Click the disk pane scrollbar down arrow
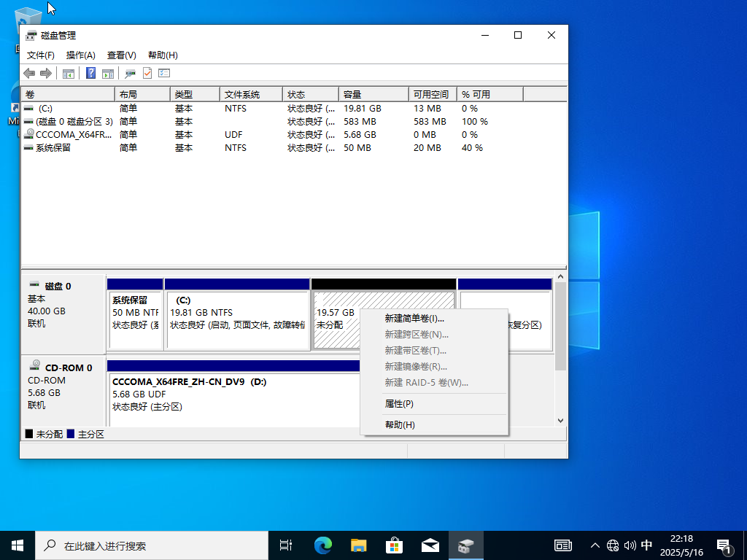Image resolution: width=747 pixels, height=560 pixels. click(x=560, y=421)
